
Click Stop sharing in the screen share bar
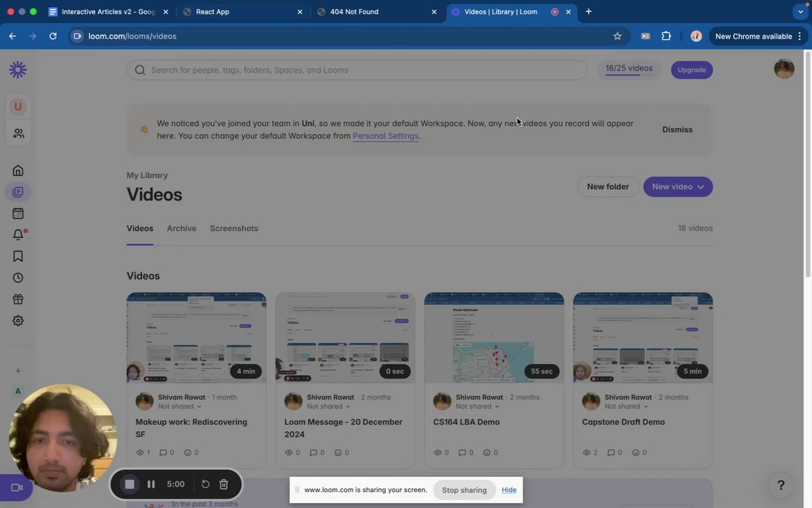point(464,490)
